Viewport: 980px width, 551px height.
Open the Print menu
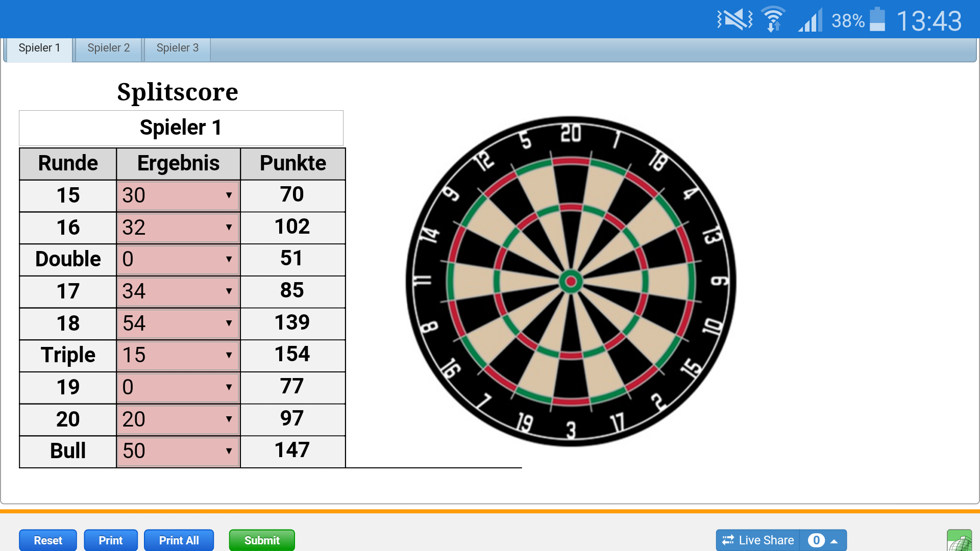pos(110,540)
